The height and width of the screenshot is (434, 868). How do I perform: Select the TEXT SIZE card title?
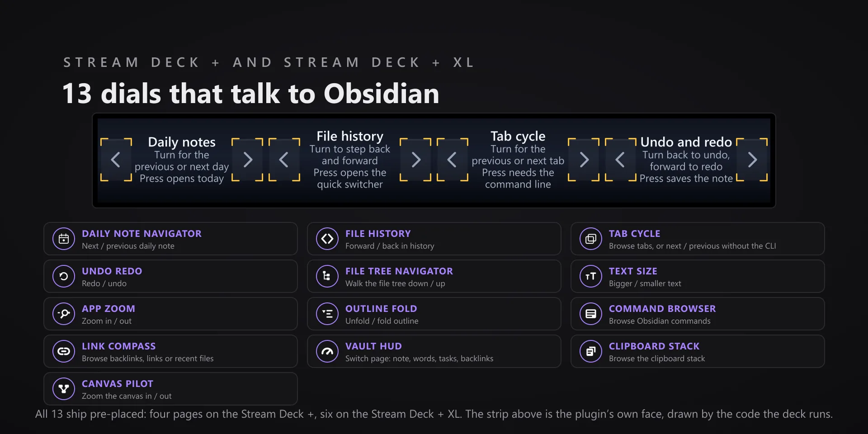633,271
